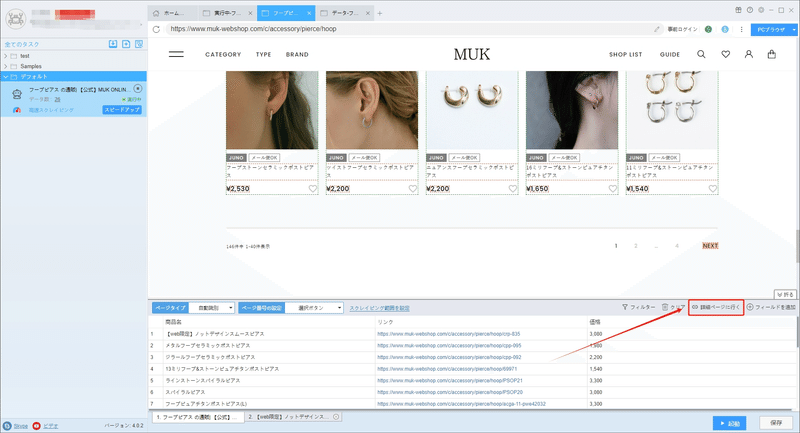Click the スピードアップ button
This screenshot has height=433, width=800.
coord(122,110)
